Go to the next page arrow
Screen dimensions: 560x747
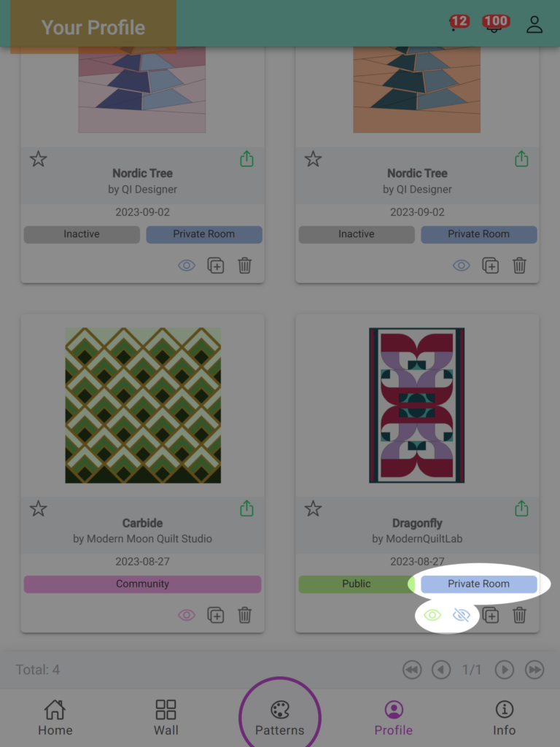coord(505,670)
